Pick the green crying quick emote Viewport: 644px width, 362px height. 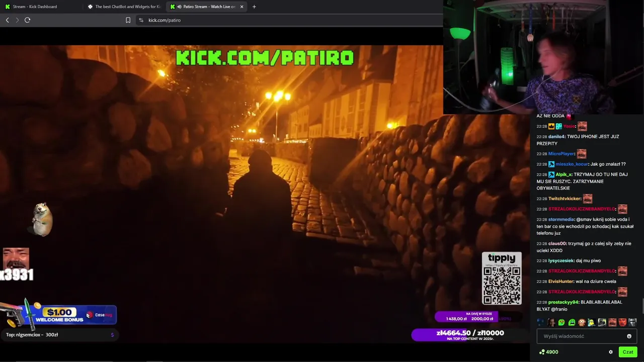(x=572, y=322)
